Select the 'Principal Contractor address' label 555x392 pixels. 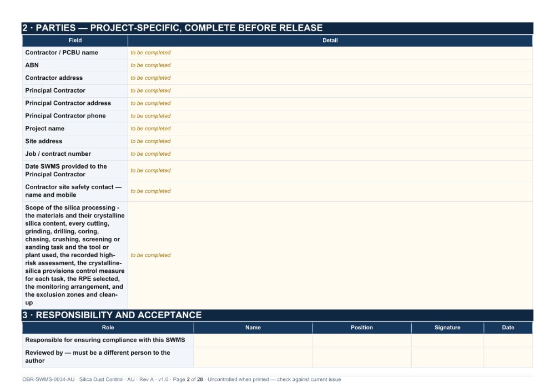click(68, 103)
